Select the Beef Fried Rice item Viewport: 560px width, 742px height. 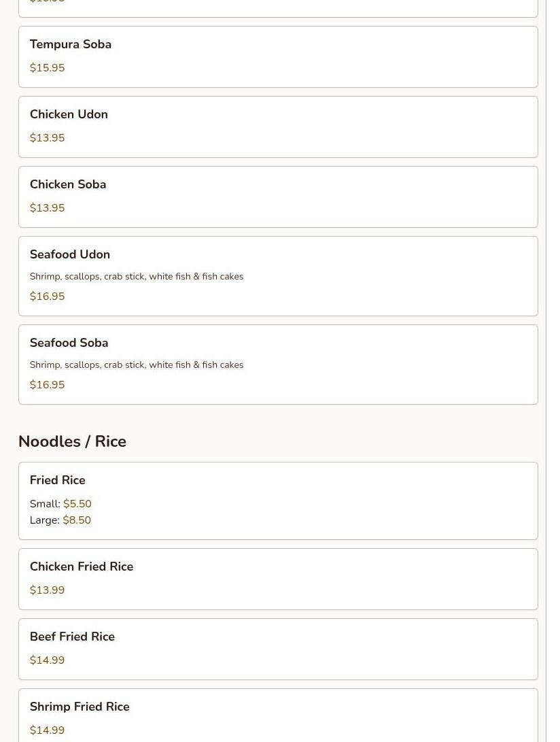(72, 637)
